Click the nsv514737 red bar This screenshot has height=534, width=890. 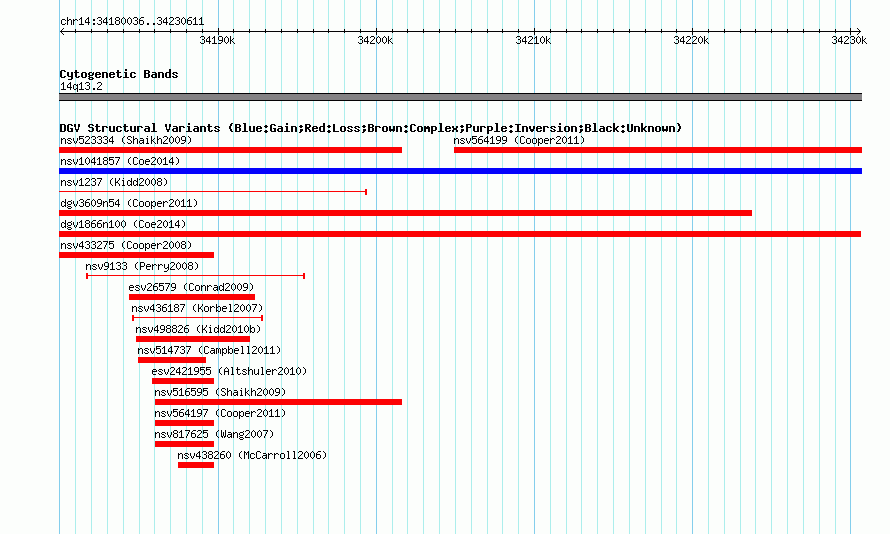point(172,360)
